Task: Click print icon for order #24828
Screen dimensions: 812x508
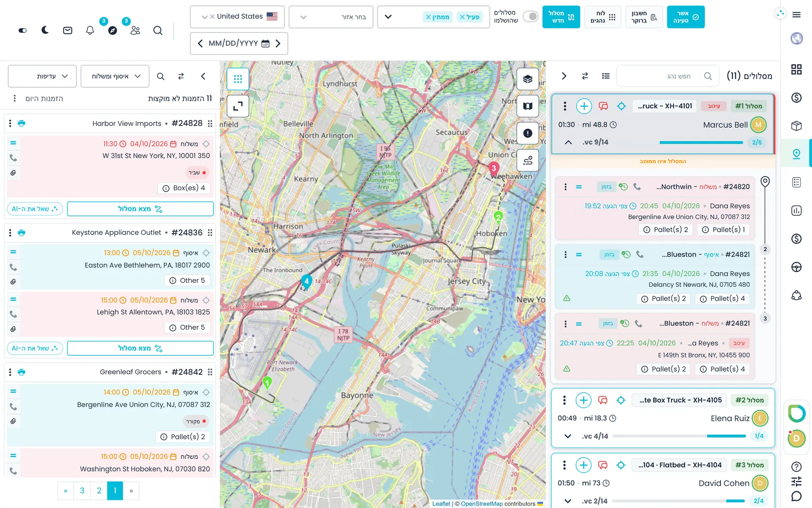Action: tap(21, 123)
